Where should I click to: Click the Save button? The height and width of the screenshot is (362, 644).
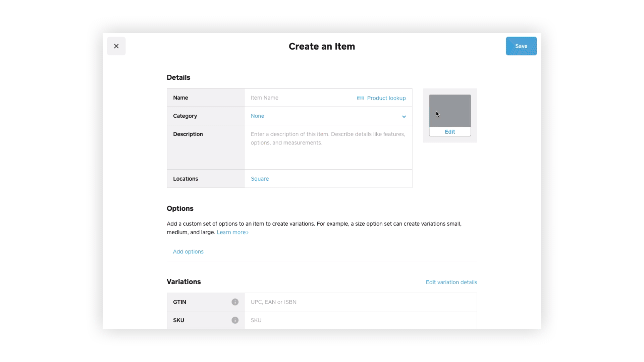tap(521, 46)
